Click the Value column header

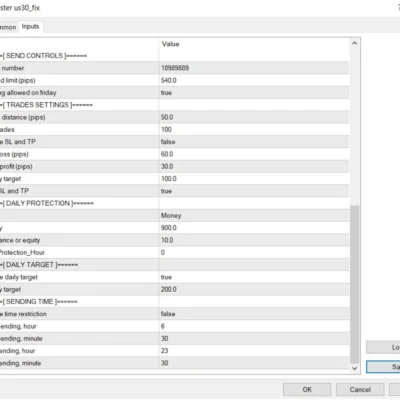click(x=170, y=44)
